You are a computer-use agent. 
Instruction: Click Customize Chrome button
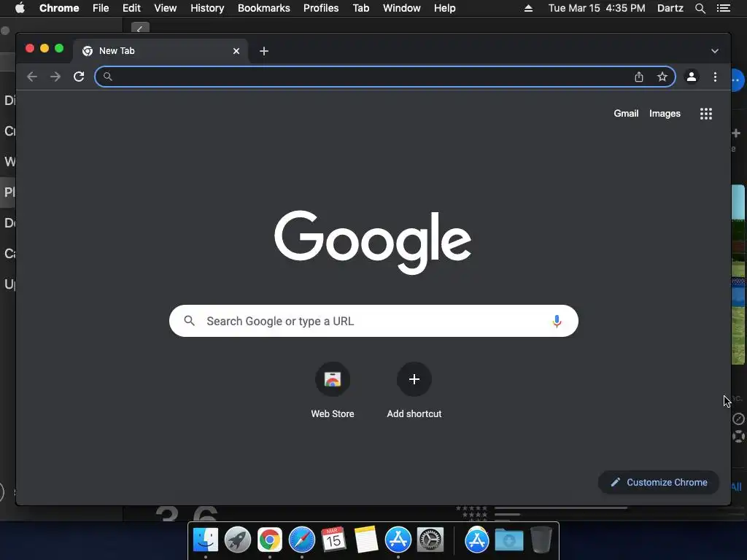tap(659, 483)
